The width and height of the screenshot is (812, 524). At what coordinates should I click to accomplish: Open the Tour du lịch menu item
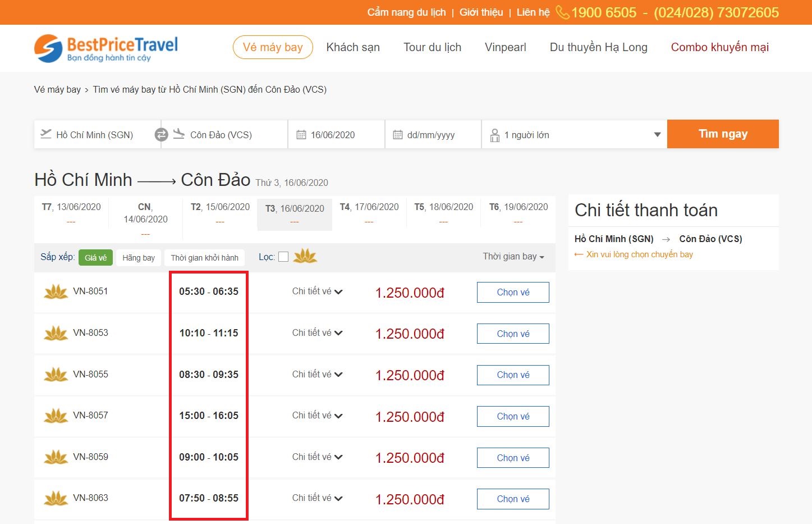coord(432,47)
